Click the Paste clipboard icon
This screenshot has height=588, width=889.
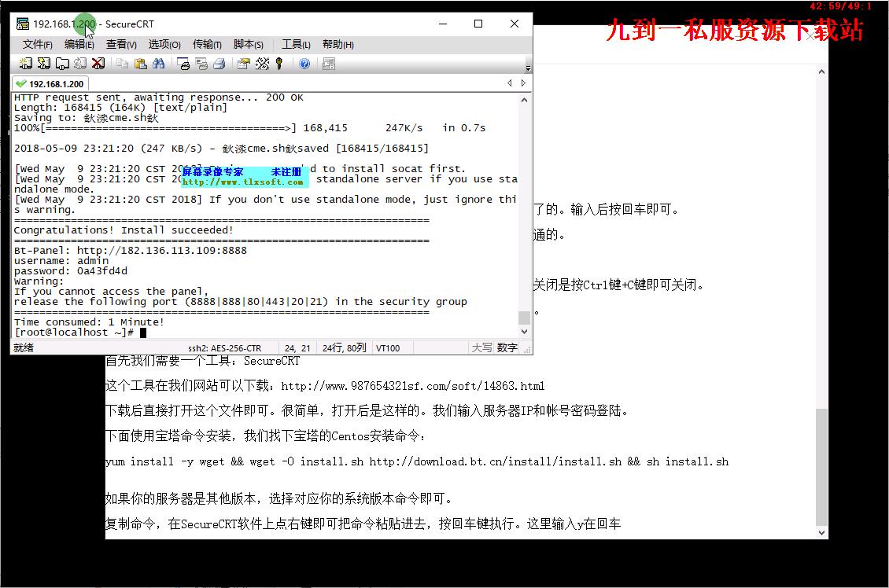[x=141, y=64]
